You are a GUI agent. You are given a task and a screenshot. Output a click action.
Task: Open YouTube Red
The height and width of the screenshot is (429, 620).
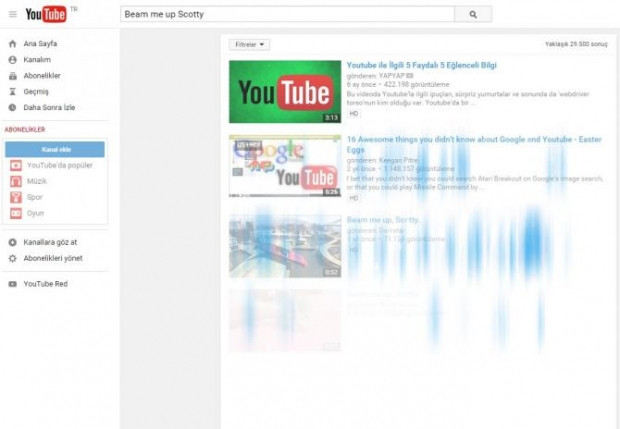click(45, 284)
